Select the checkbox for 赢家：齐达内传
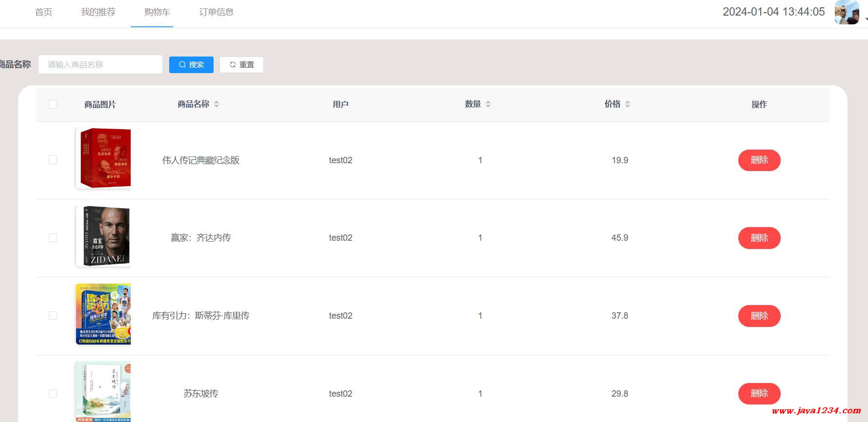 click(53, 238)
